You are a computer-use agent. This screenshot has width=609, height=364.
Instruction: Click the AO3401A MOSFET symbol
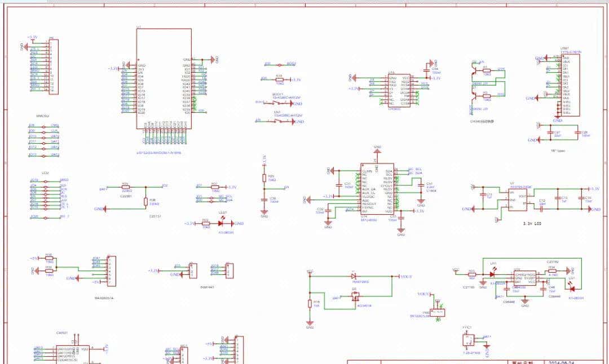pyautogui.click(x=354, y=296)
